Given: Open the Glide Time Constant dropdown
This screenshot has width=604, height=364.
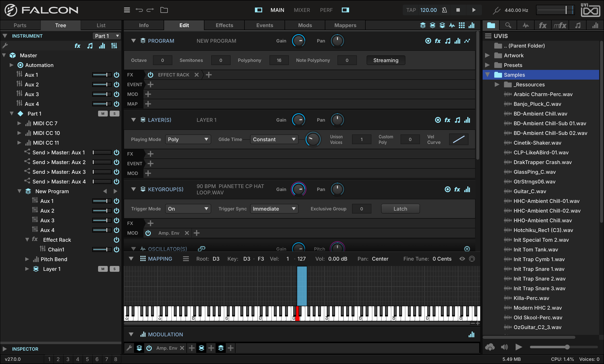Looking at the screenshot, I should (x=274, y=139).
